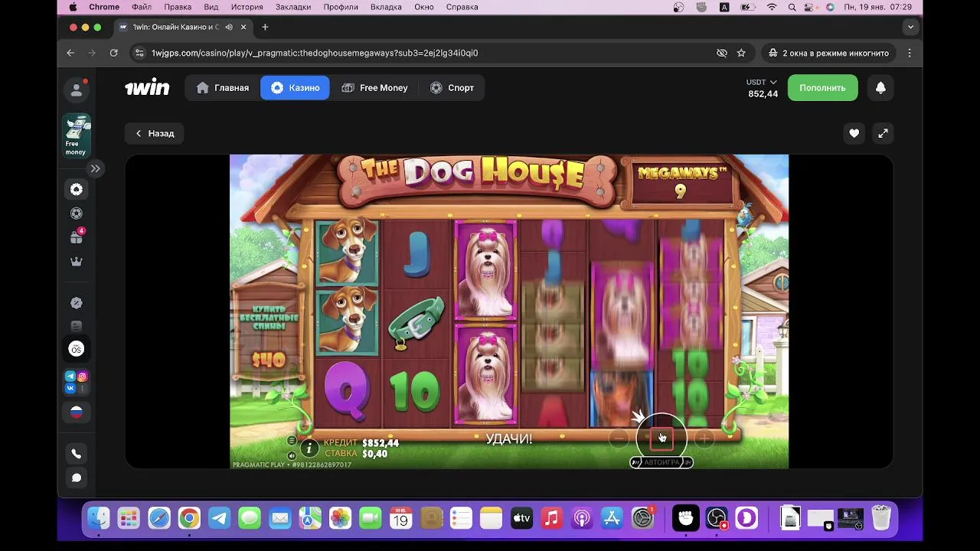Open Telegram from the Dock

tap(219, 518)
